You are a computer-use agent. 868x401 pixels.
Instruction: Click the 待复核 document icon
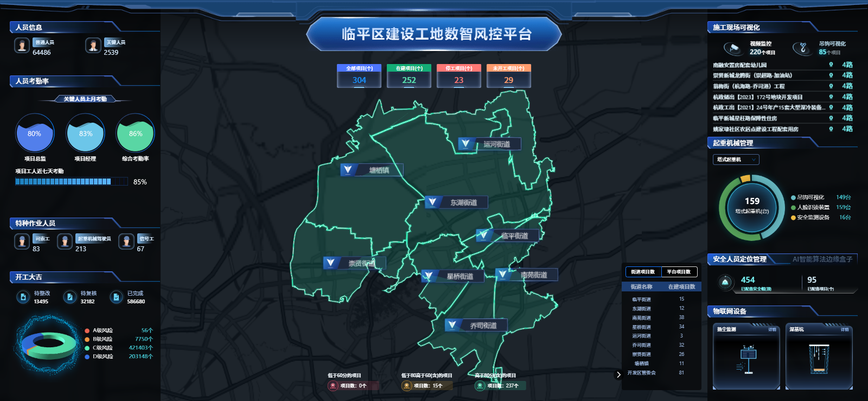[x=69, y=297]
